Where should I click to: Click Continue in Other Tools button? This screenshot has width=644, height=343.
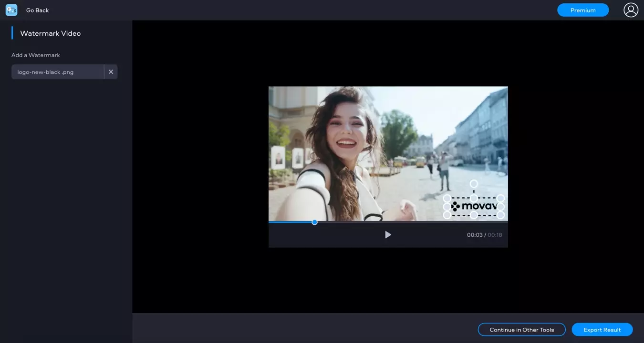tap(522, 330)
